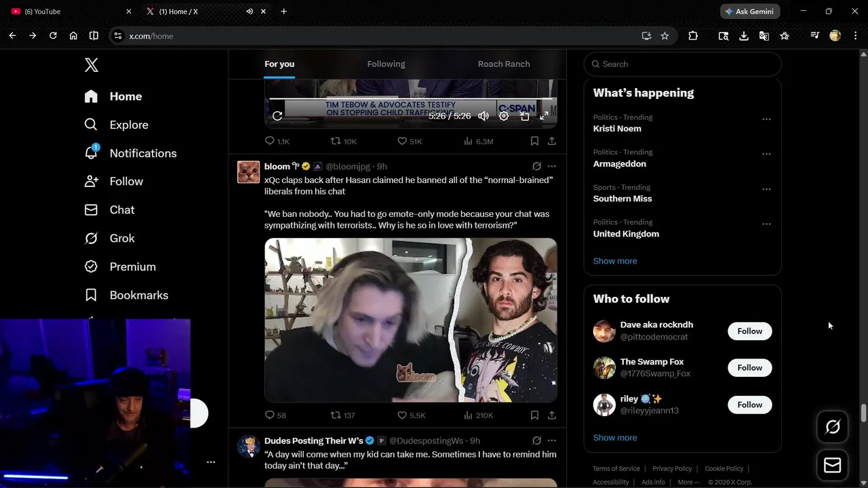Open Grok explain on Dudes Posting Their W's post

(536, 441)
